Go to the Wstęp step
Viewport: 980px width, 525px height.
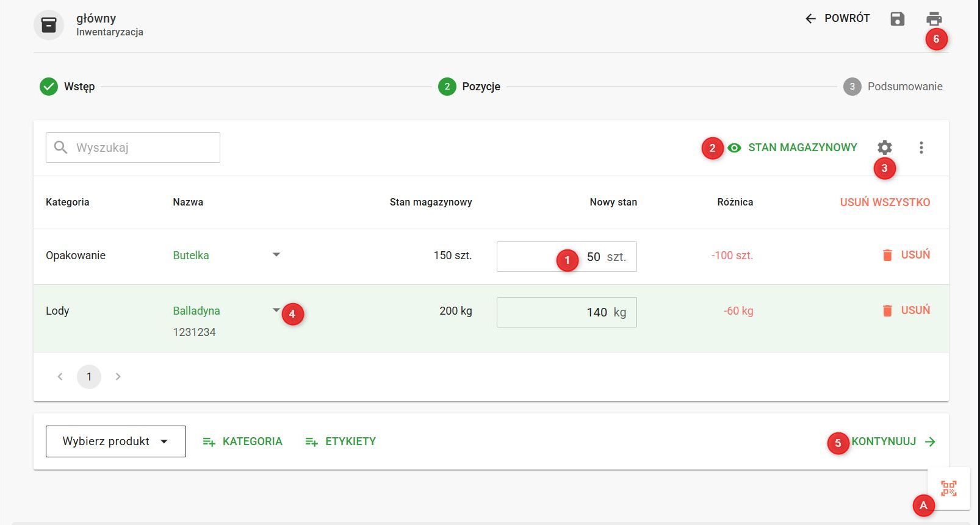(67, 87)
